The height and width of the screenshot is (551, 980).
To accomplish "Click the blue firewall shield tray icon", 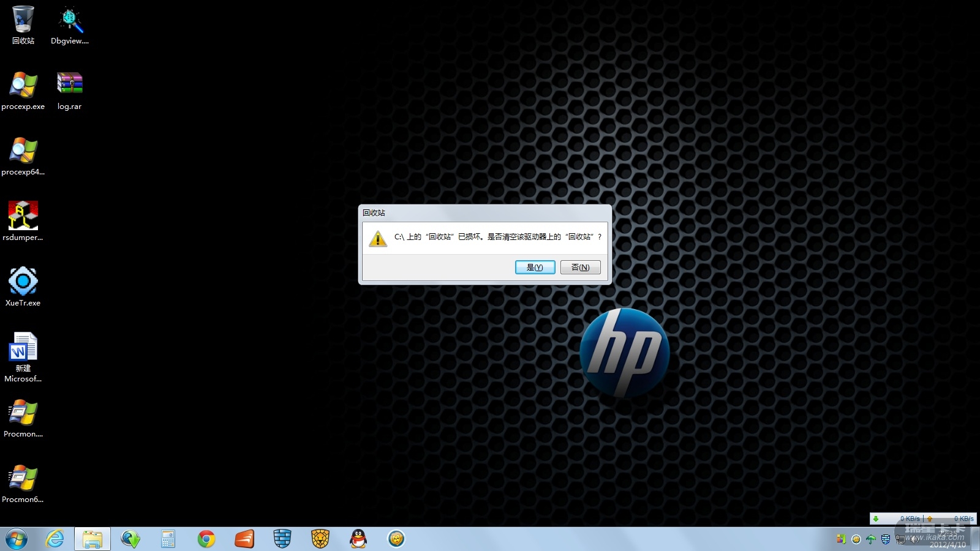I will click(886, 539).
